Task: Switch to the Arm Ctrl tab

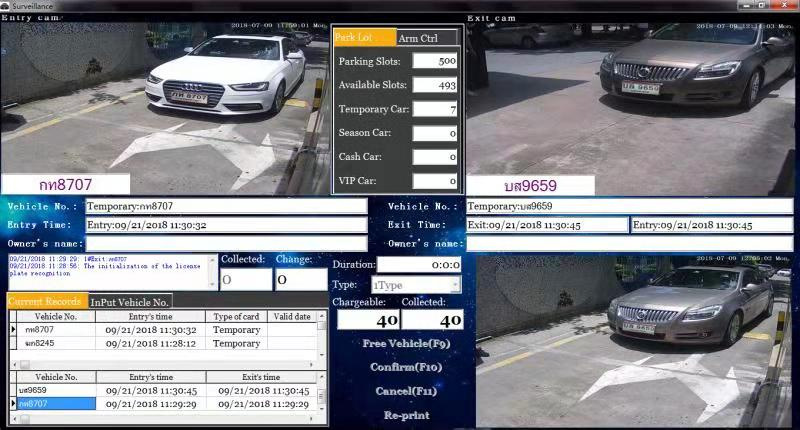Action: coord(427,38)
